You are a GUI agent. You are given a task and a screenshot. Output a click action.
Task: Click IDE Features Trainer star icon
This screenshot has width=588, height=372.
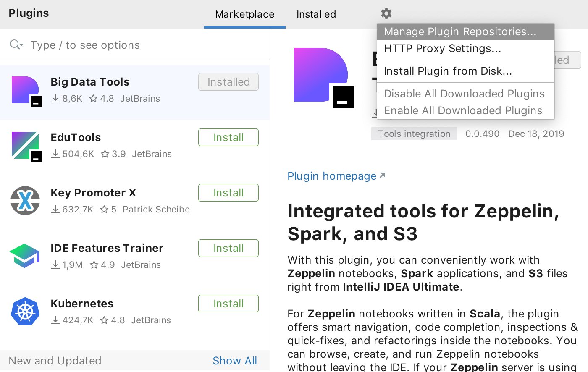point(94,265)
